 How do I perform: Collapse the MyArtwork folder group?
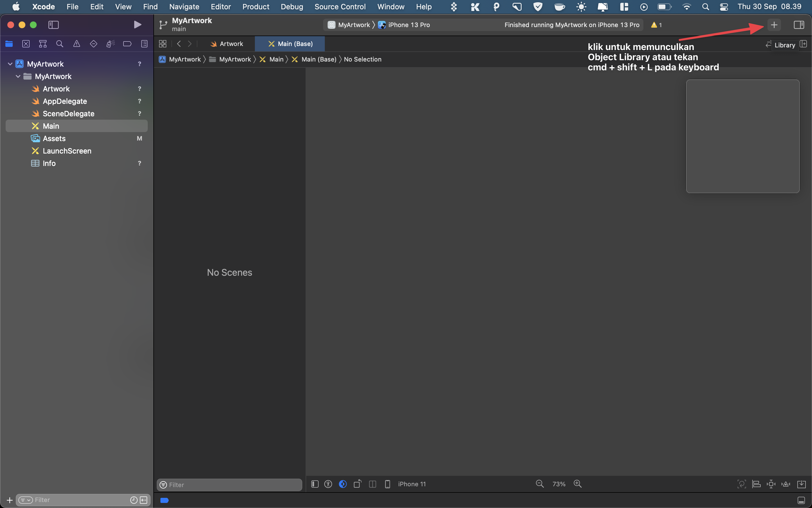coord(18,76)
